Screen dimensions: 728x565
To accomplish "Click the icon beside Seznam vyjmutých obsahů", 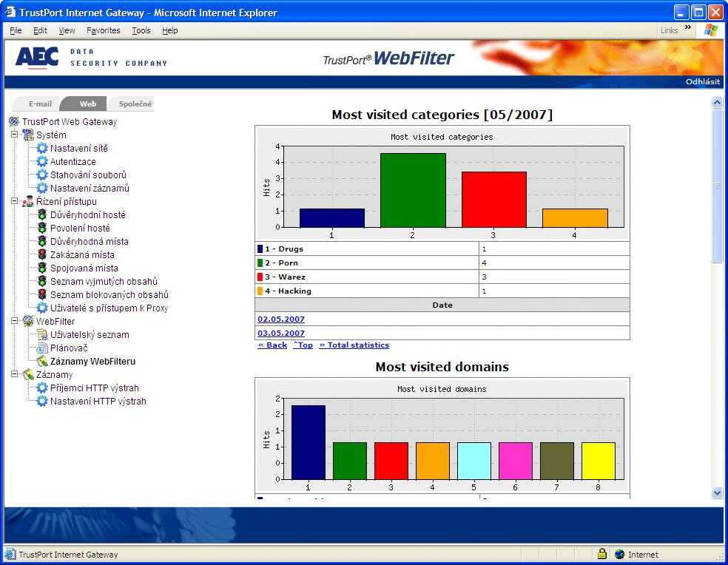I will [41, 281].
